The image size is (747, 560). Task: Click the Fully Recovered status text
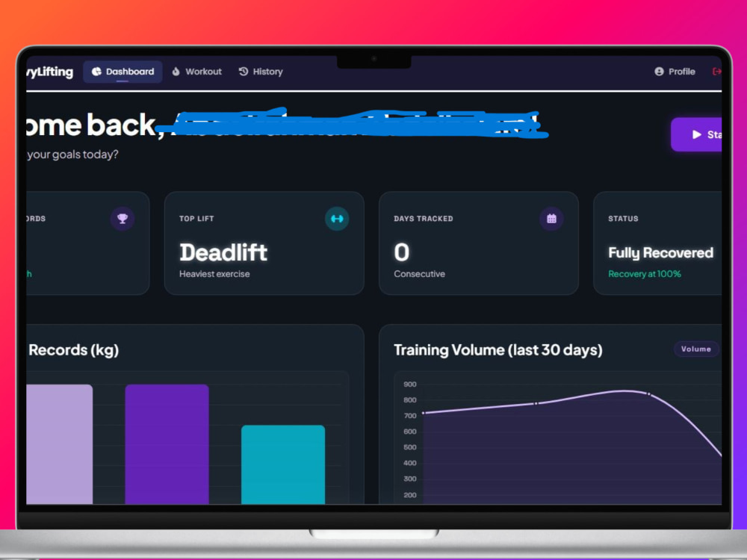pos(660,253)
